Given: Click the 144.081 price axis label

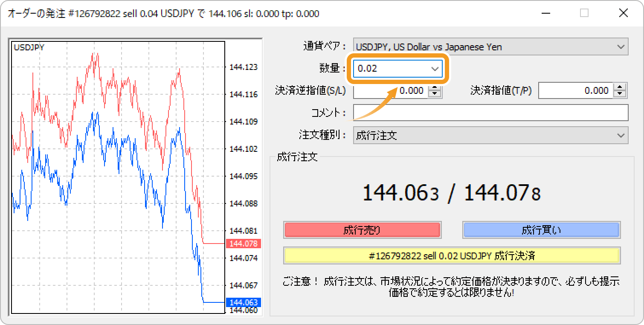Looking at the screenshot, I should click(x=244, y=231).
